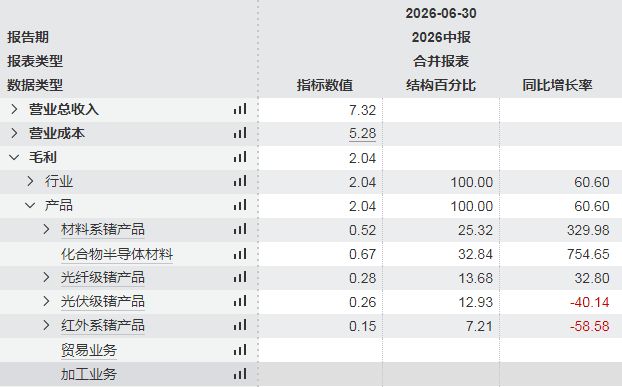This screenshot has width=622, height=387.
Task: Expand the 营业总收入 row
Action: pos(14,109)
